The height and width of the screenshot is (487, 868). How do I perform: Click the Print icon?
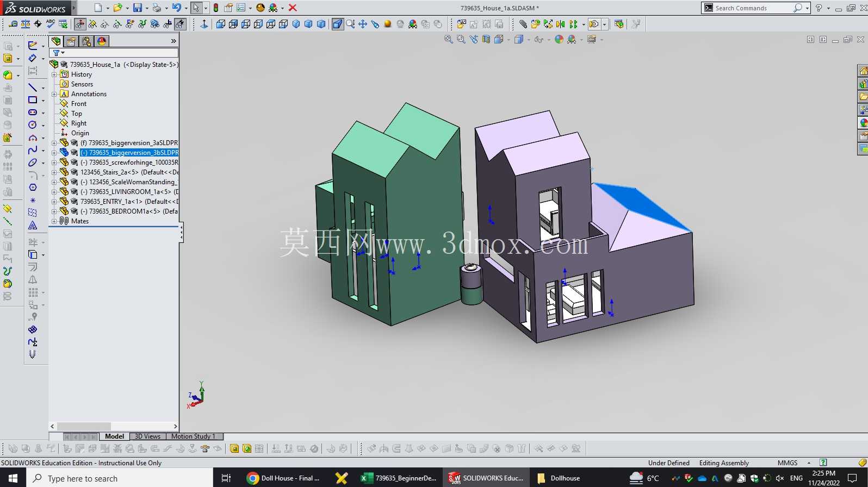pyautogui.click(x=157, y=8)
